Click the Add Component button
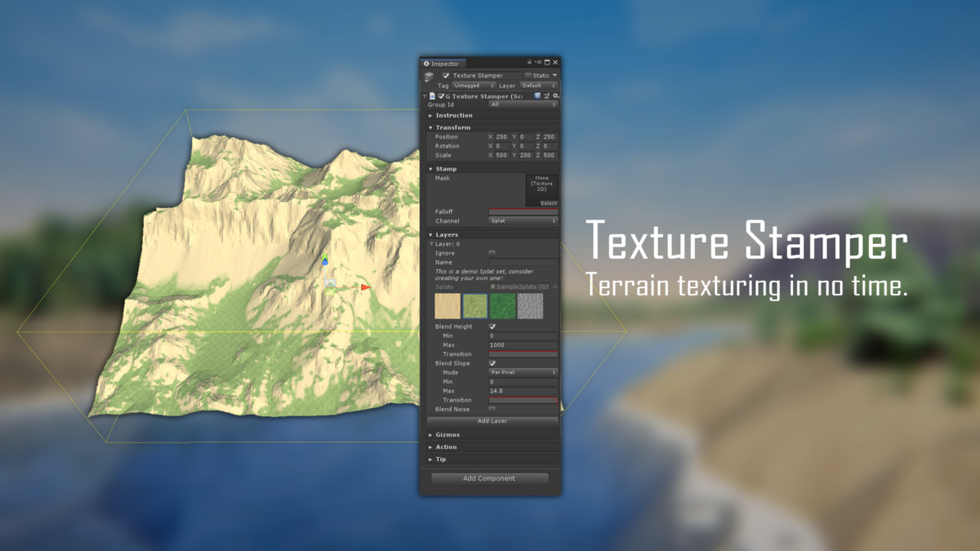 (489, 478)
